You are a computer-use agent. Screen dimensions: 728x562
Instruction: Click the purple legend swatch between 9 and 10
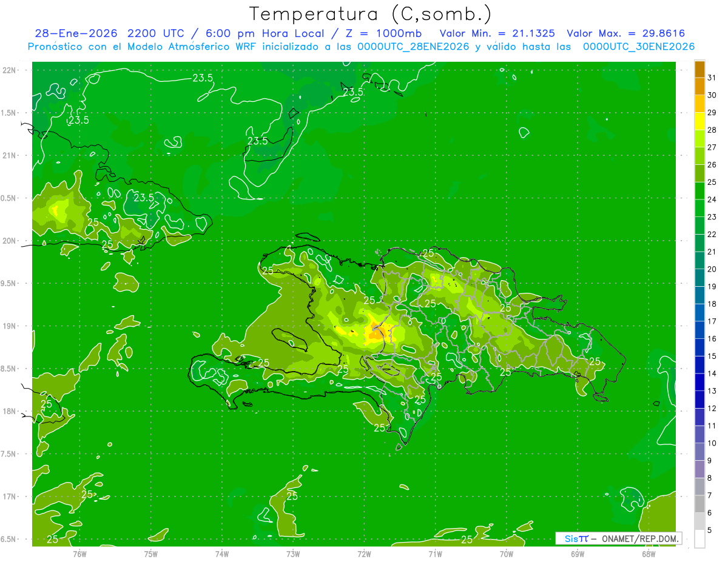coord(699,452)
